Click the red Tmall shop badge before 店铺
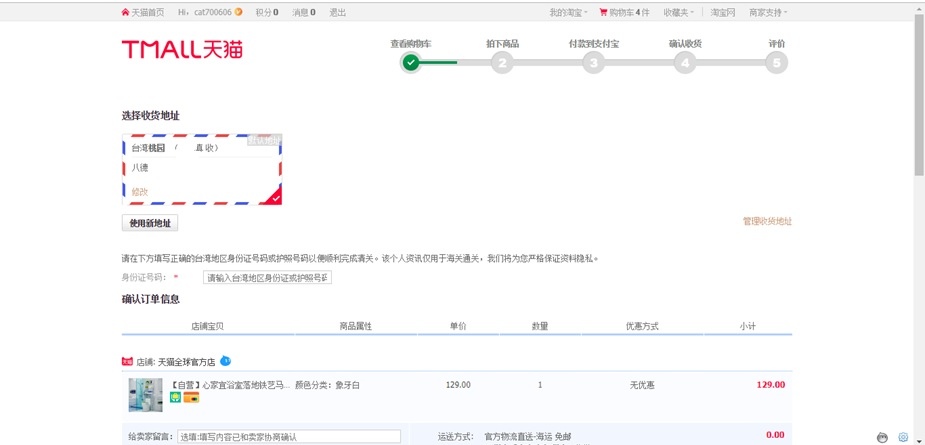 (127, 361)
